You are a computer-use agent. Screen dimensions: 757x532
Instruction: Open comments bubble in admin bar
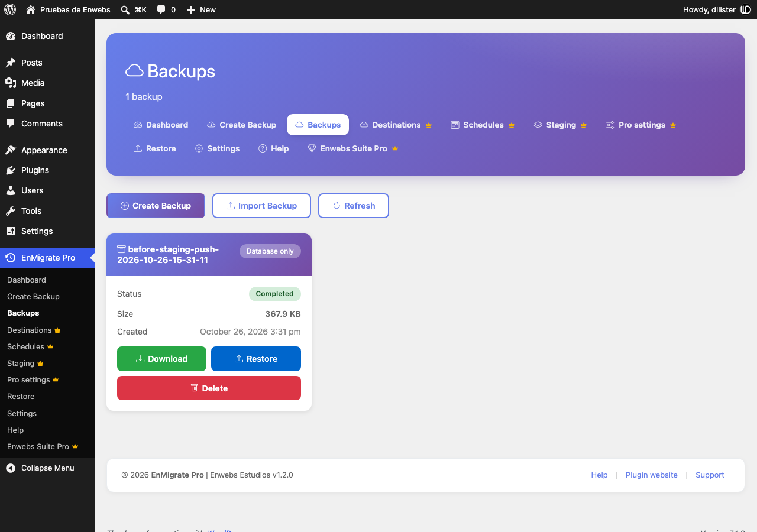166,9
